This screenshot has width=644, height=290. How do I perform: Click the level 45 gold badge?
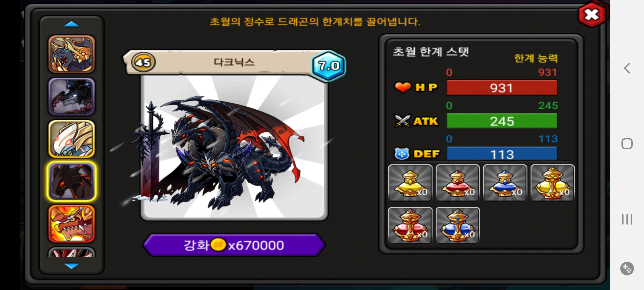143,62
